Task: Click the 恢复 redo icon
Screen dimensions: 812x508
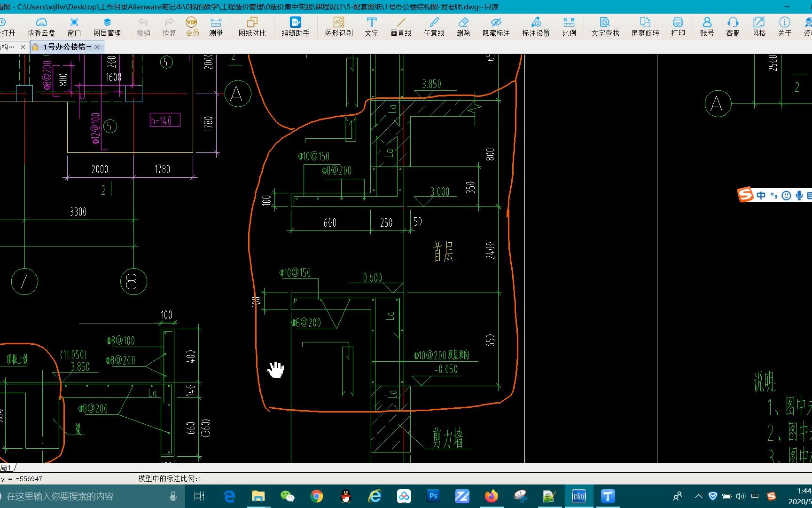Action: [169, 27]
